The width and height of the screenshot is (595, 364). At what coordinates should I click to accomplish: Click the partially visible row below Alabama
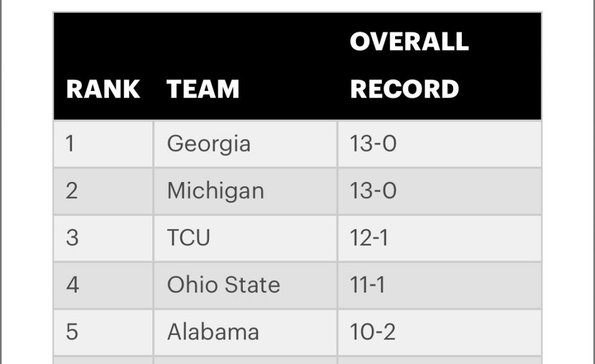click(x=297, y=360)
